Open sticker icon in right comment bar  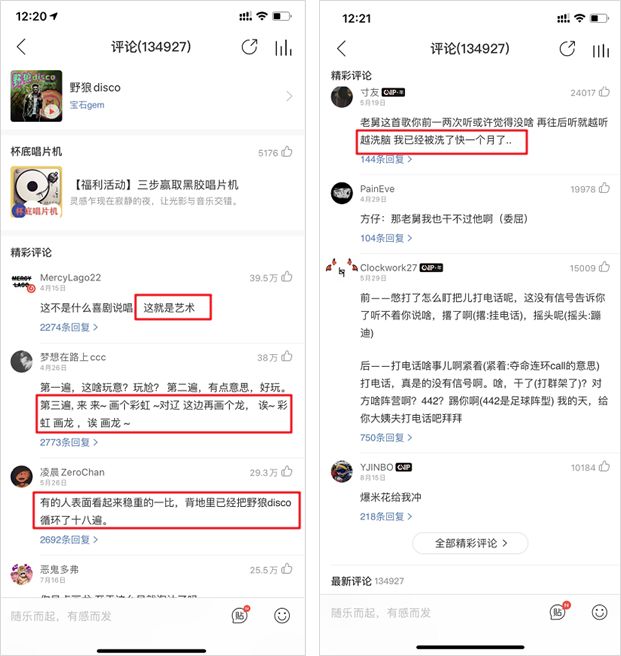click(559, 612)
